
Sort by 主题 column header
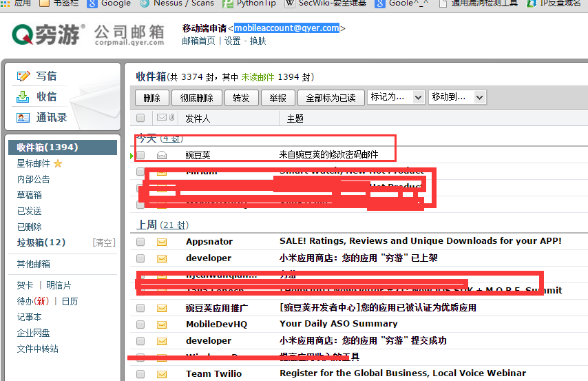click(x=295, y=119)
